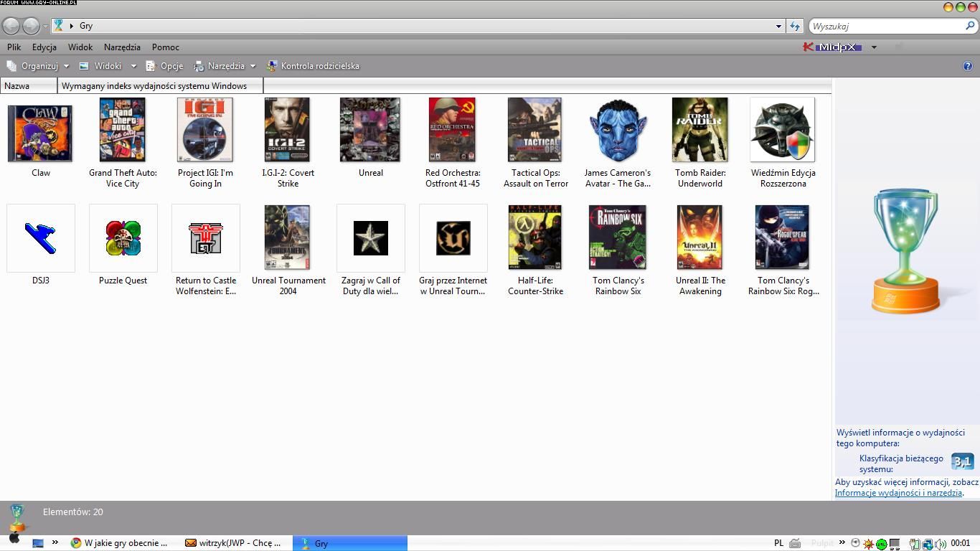Image resolution: width=980 pixels, height=551 pixels.
Task: Select Rainbow Six: Rogue Spear icon
Action: (x=782, y=237)
